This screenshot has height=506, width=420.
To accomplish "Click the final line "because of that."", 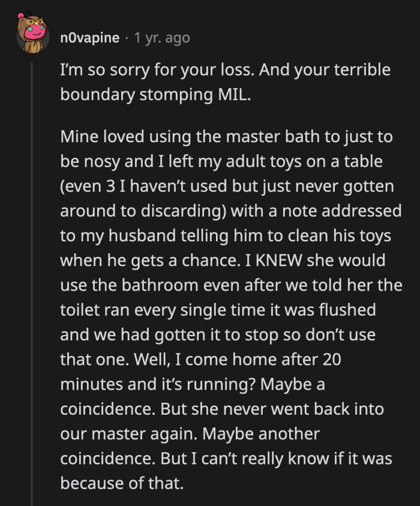I will click(122, 483).
